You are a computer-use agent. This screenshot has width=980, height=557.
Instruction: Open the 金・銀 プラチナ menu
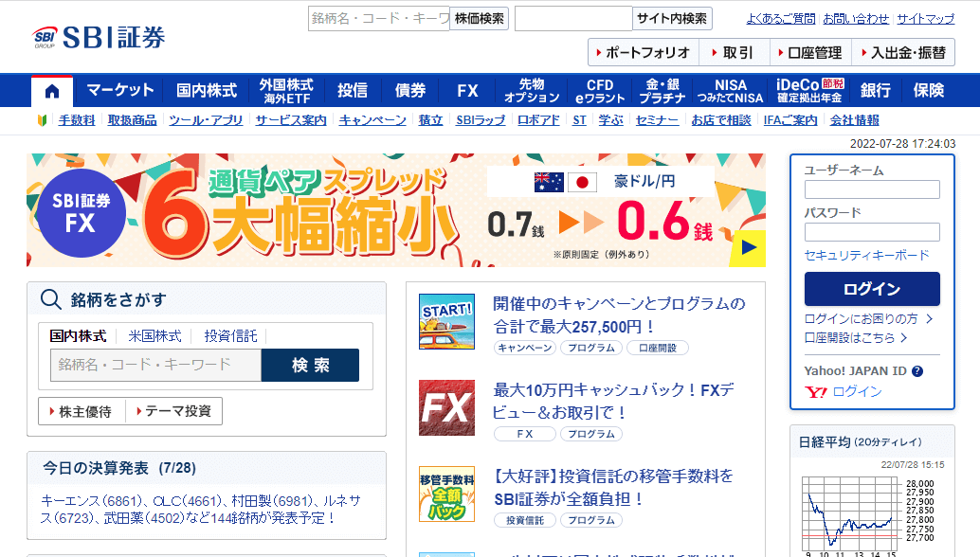[662, 91]
